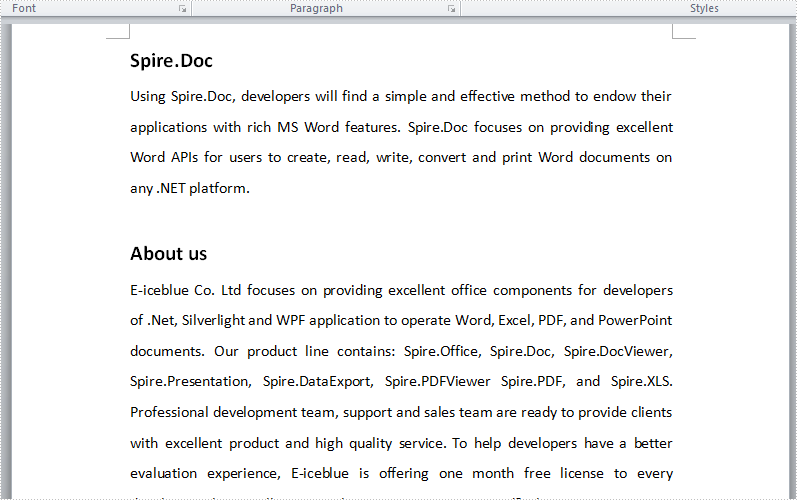
Task: Click the word 'Spire.DataExport,'
Action: (x=318, y=382)
